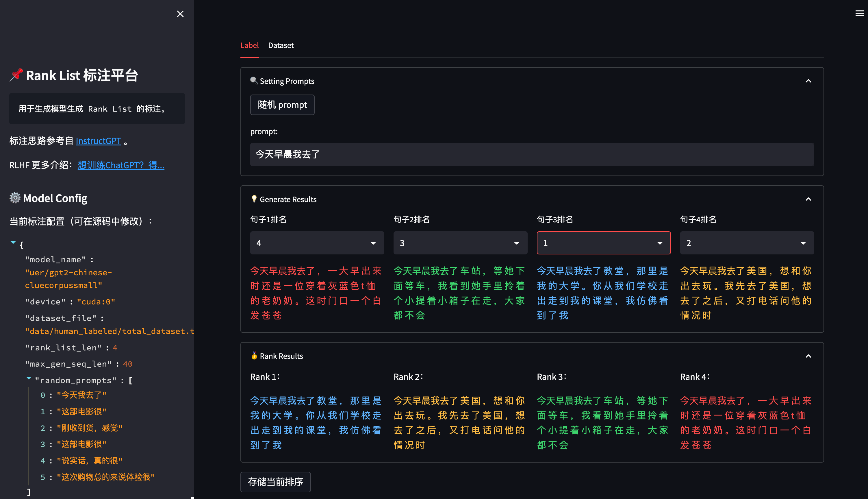Click the "cuda:0" device value
This screenshot has height=499, width=868.
pos(96,302)
